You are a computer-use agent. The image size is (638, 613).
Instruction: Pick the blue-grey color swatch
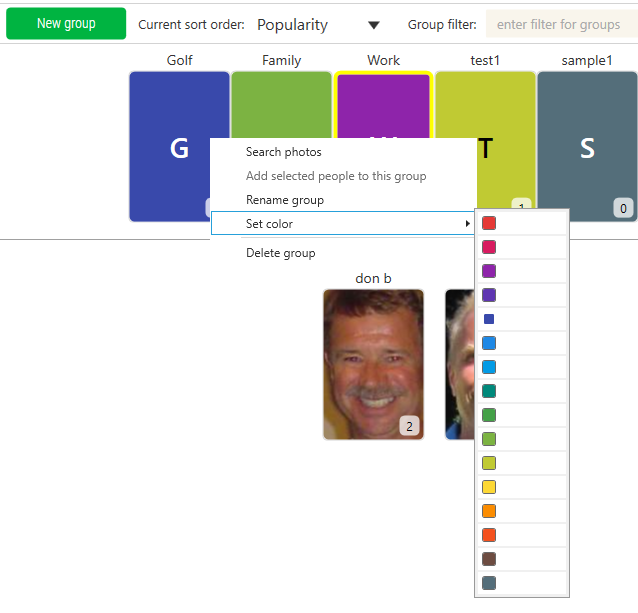[x=489, y=583]
